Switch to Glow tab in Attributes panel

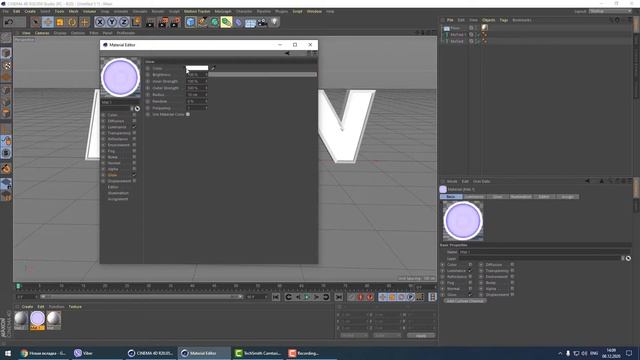pyautogui.click(x=497, y=197)
